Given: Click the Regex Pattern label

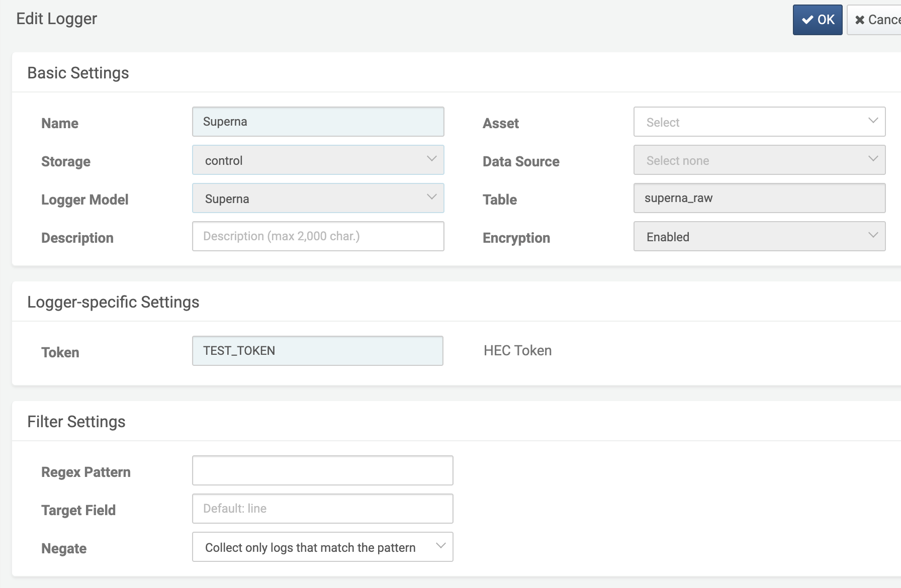Looking at the screenshot, I should pyautogui.click(x=86, y=472).
